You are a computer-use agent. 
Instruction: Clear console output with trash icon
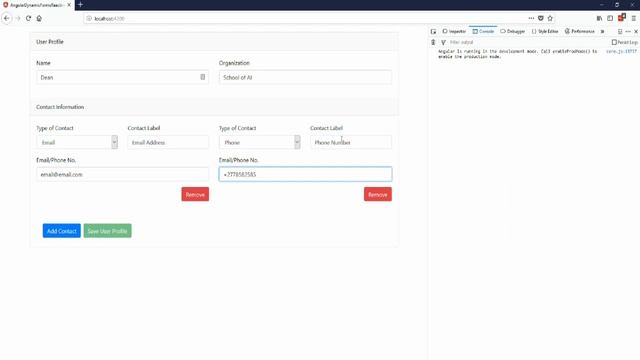[433, 42]
